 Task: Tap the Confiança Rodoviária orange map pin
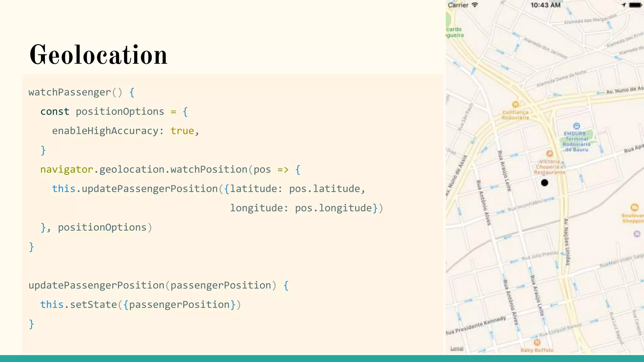pos(515,104)
